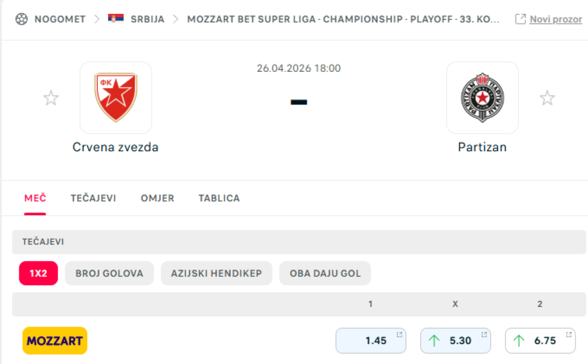
Task: Click the Partizan club crest
Action: click(482, 97)
